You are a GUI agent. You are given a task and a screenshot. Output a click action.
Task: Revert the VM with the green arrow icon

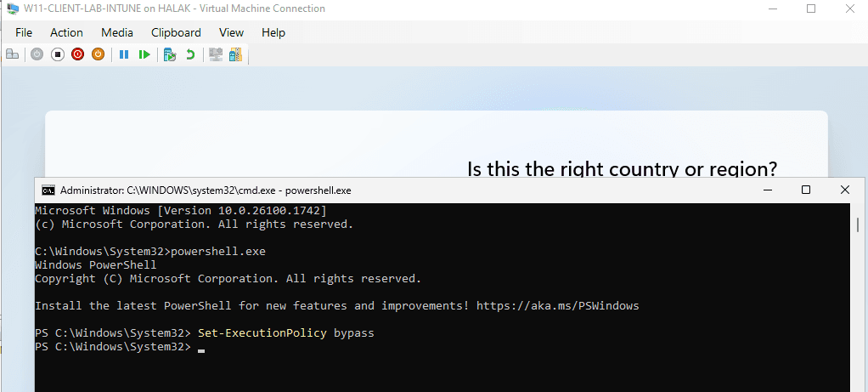tap(190, 54)
